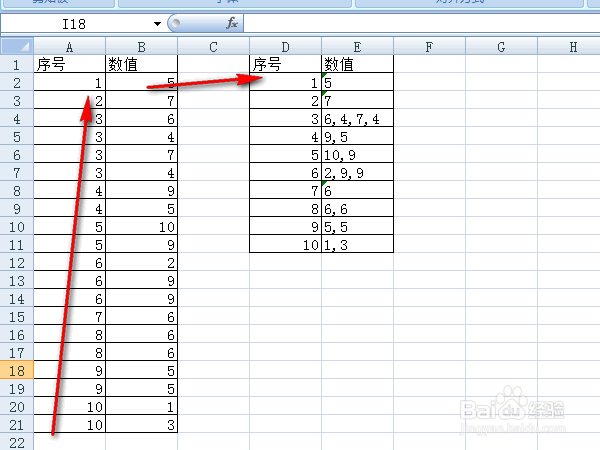Click cell D2 containing 1
Screen dimensions: 600x450
pos(285,82)
